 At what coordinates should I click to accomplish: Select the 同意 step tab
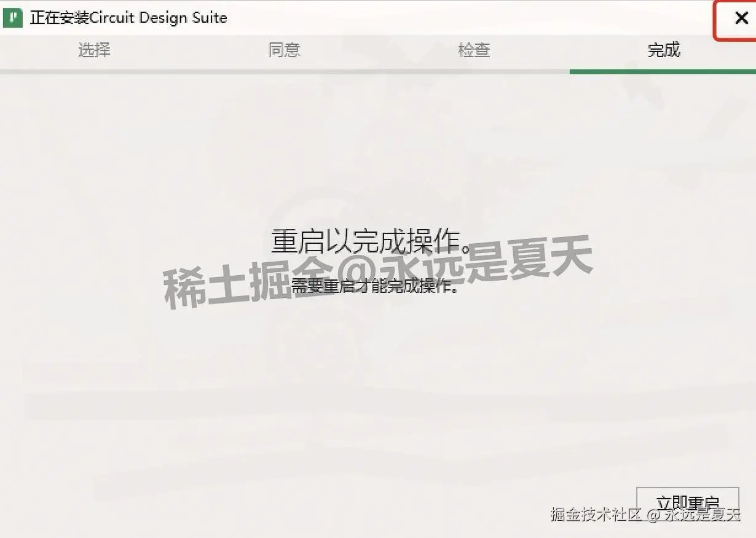point(284,50)
